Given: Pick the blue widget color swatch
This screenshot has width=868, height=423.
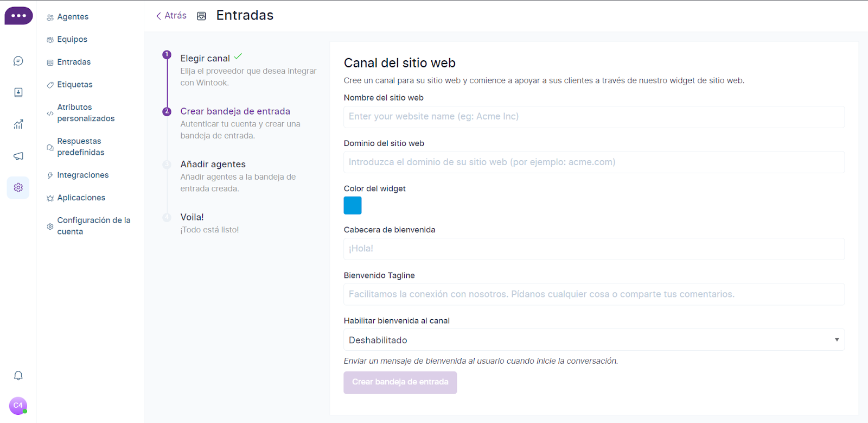Looking at the screenshot, I should coord(353,206).
